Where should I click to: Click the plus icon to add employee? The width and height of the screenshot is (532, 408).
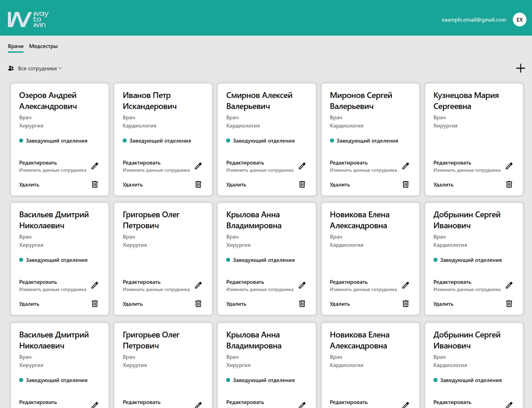(x=520, y=68)
